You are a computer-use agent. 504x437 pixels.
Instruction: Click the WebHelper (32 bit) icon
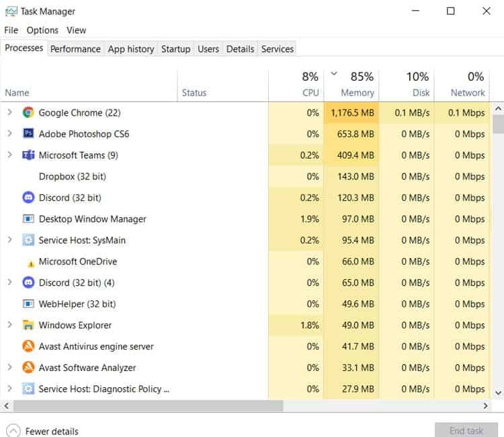pos(28,304)
